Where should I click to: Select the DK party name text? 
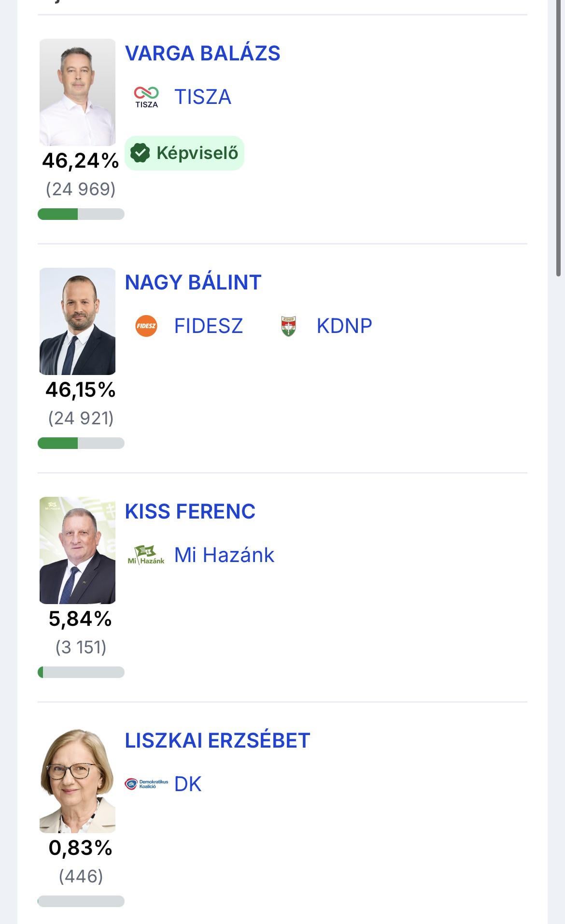point(188,784)
